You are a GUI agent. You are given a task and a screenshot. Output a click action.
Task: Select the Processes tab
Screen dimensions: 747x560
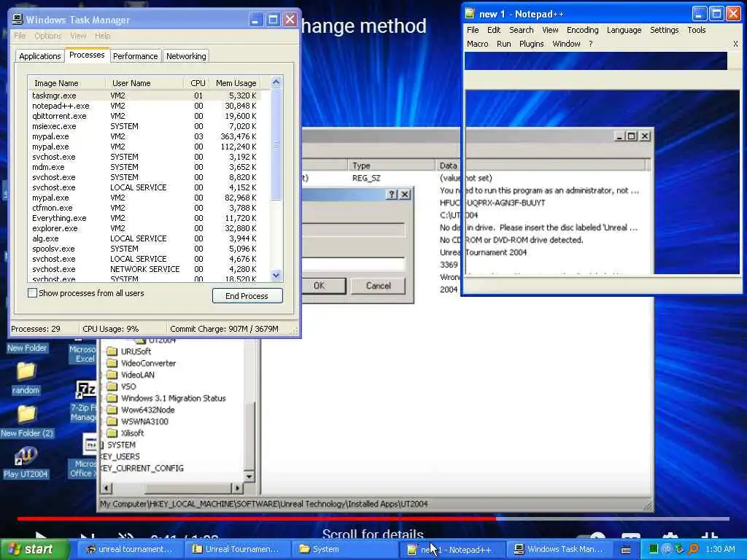[87, 55]
